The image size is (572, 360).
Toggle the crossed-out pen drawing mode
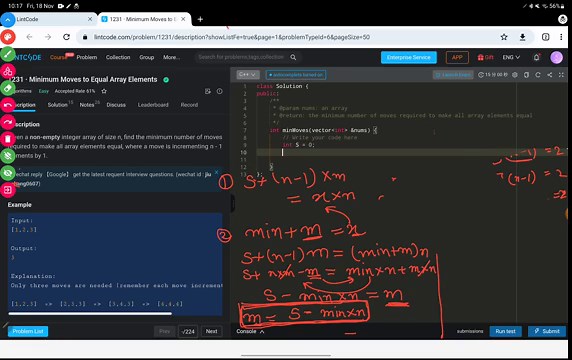[x=8, y=156]
